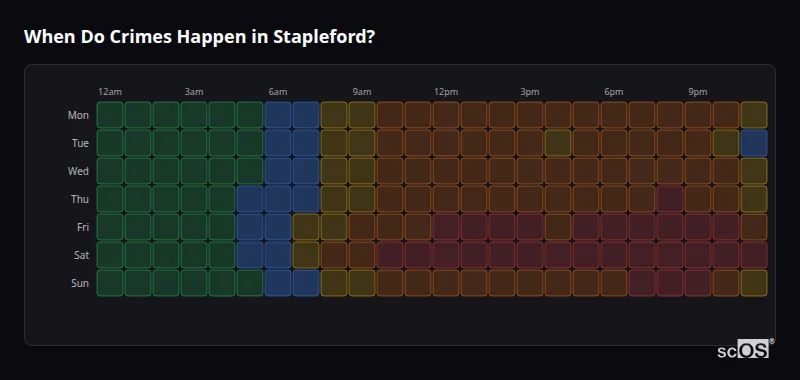Click the 'Fri' row label
The image size is (800, 380).
coord(83,227)
